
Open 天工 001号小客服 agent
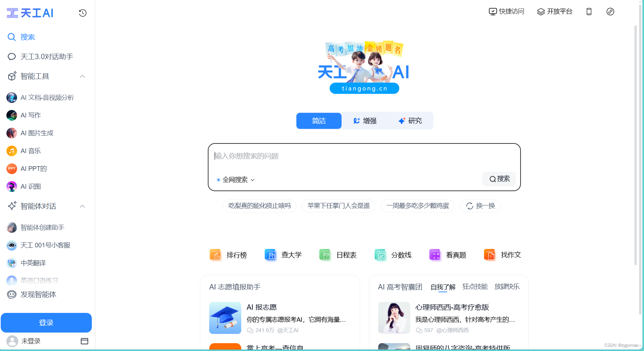point(39,245)
